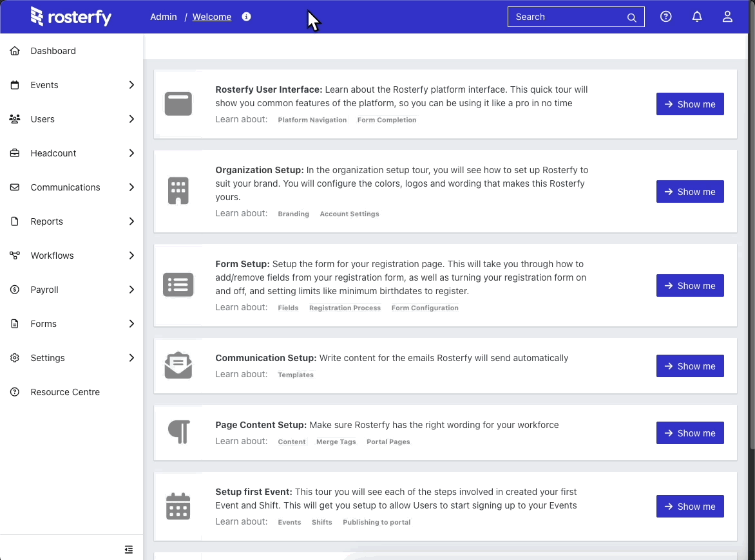Click the Payroll dollar icon

15,290
